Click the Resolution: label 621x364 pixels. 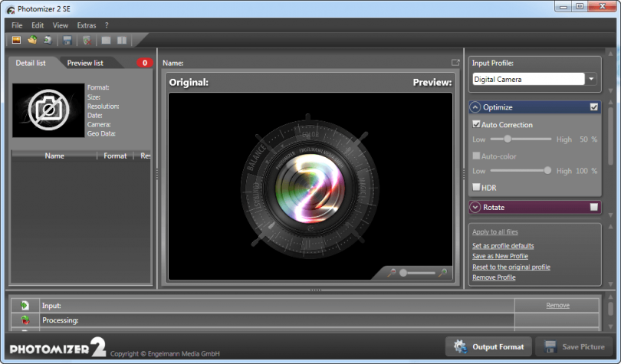103,106
